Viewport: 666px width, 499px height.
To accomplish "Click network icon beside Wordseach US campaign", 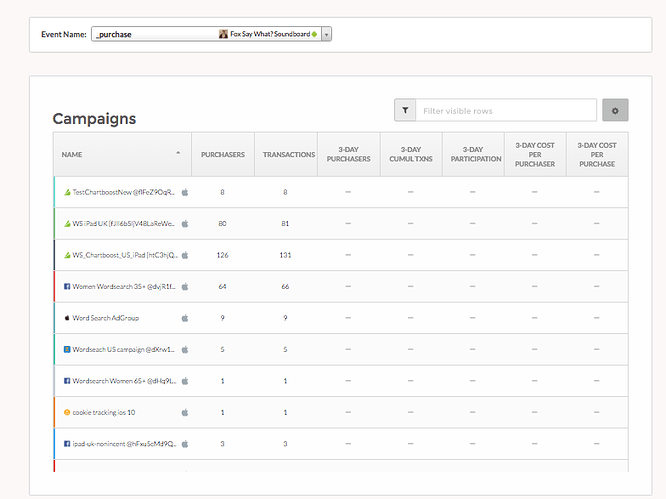I will click(67, 349).
